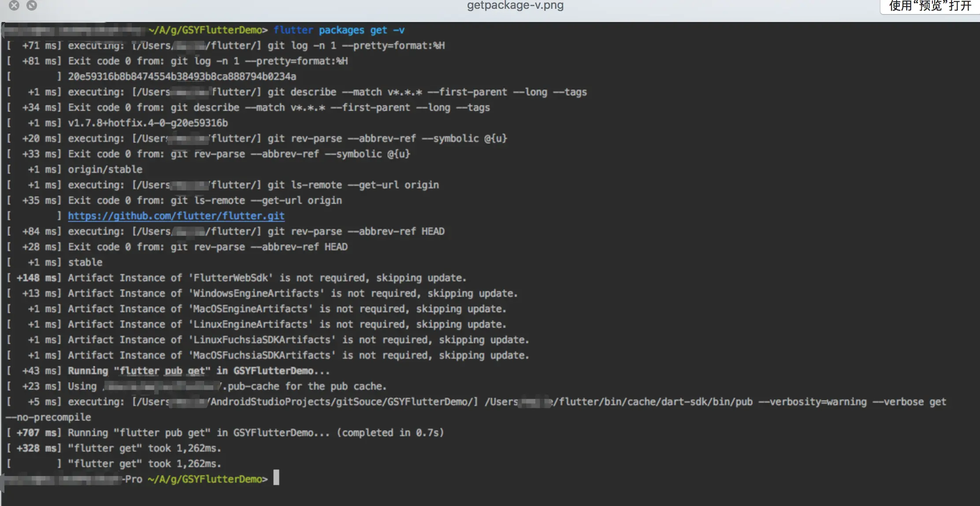Click the commit hash 20e59316b8b line

click(x=182, y=77)
